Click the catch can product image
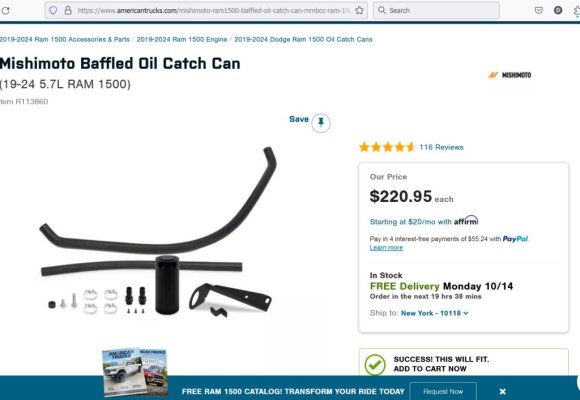 [x=158, y=232]
